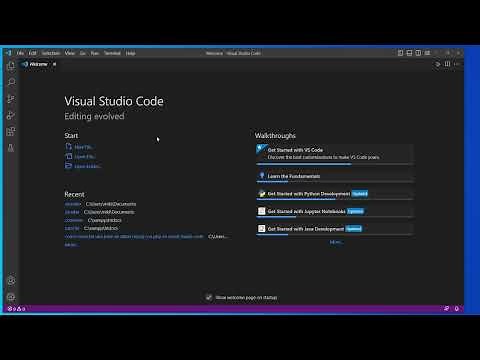Click the Python walkthrough icon
The width and height of the screenshot is (480, 360).
tap(262, 194)
